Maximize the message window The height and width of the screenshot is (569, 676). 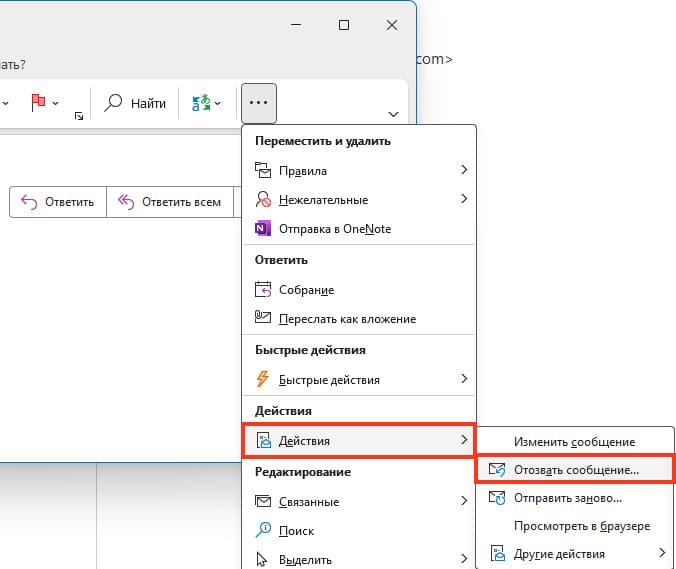point(344,25)
